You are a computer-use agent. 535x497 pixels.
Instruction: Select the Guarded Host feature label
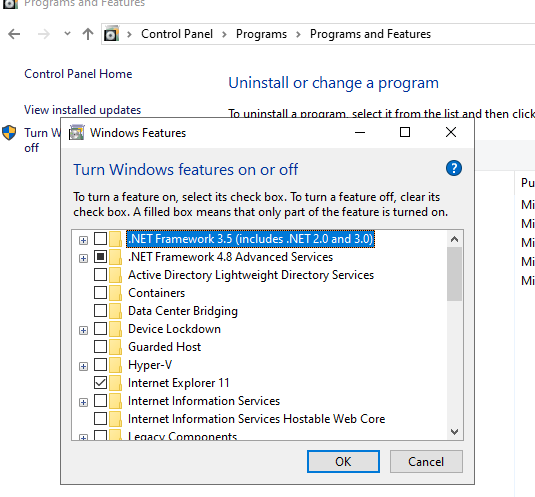pos(164,347)
